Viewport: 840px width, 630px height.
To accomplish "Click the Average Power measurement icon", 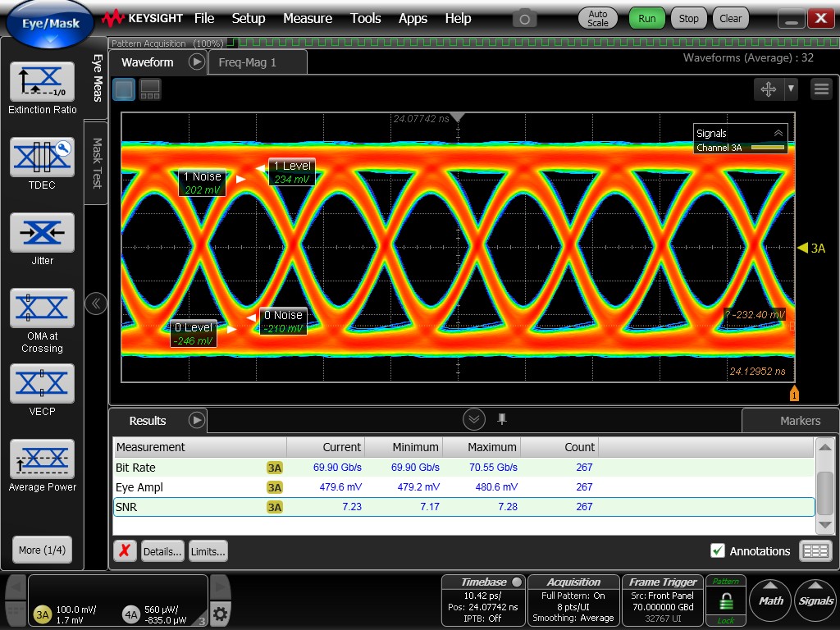I will pyautogui.click(x=42, y=459).
